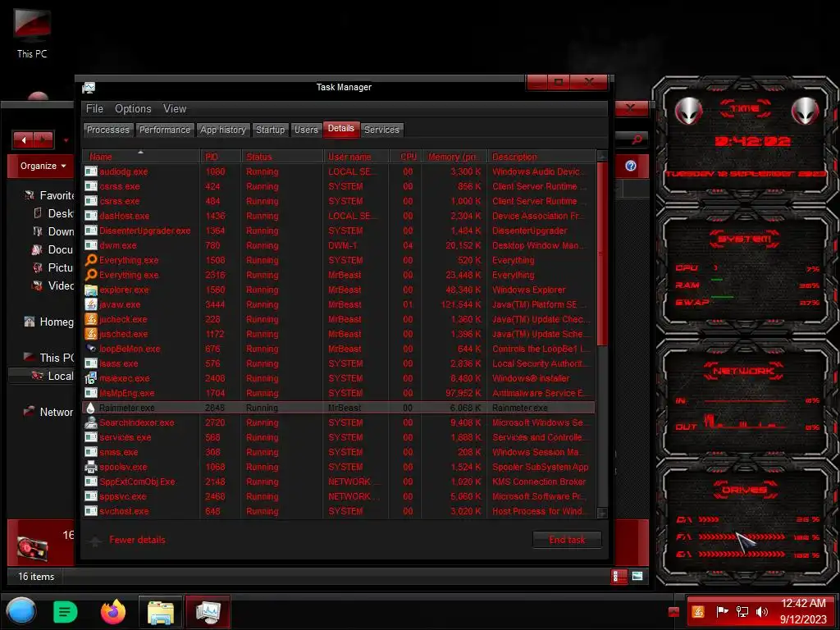Click the Task Manager title bar icon
Image resolution: width=840 pixels, height=630 pixels.
(x=89, y=87)
